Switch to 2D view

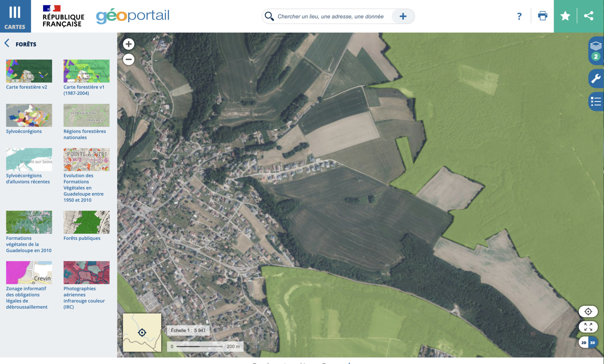click(584, 342)
